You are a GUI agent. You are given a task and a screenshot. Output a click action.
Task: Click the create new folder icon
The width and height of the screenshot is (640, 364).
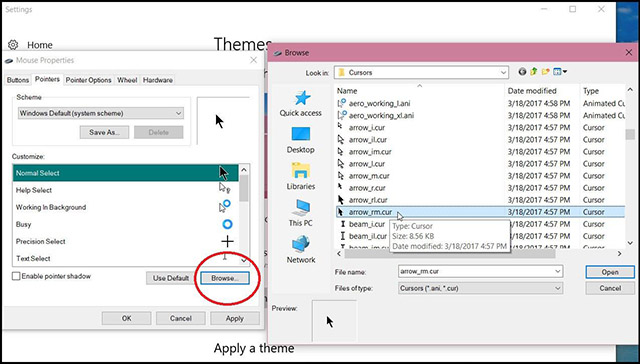pyautogui.click(x=545, y=72)
